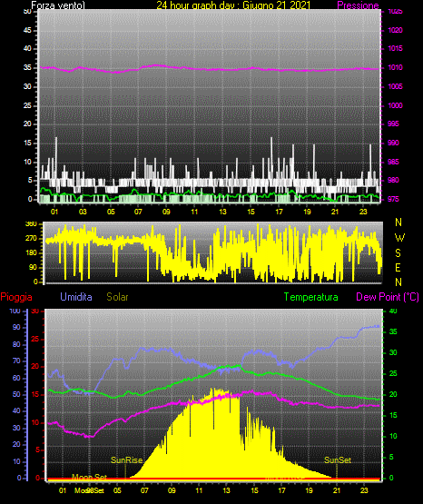Screen dimensions: 423x504
Task: Click the "SunSet" marker label
Action: [338, 460]
